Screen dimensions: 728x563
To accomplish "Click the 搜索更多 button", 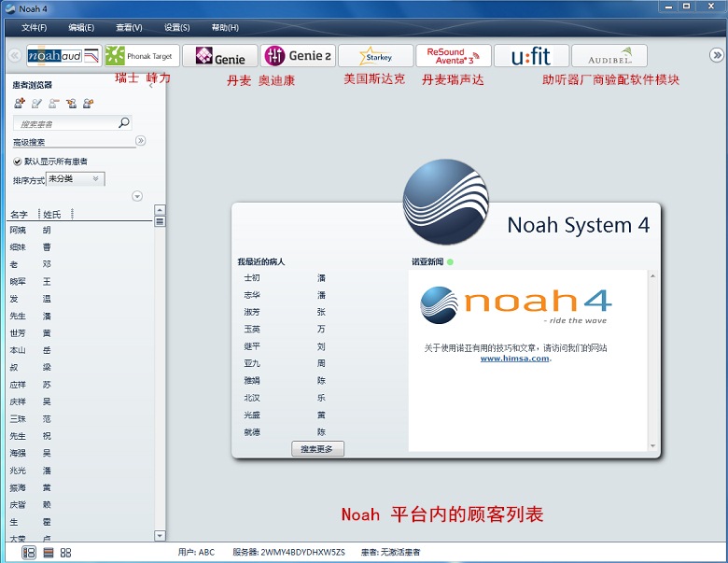I will point(317,449).
